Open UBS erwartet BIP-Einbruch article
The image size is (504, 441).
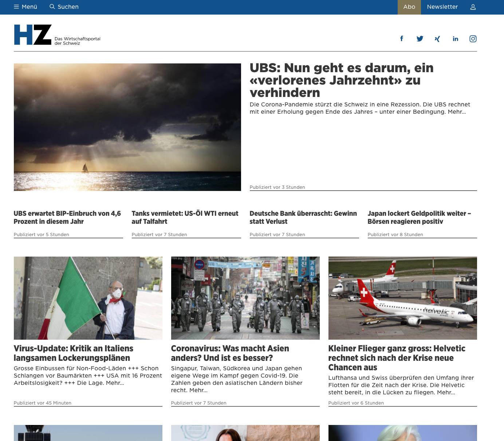[67, 218]
